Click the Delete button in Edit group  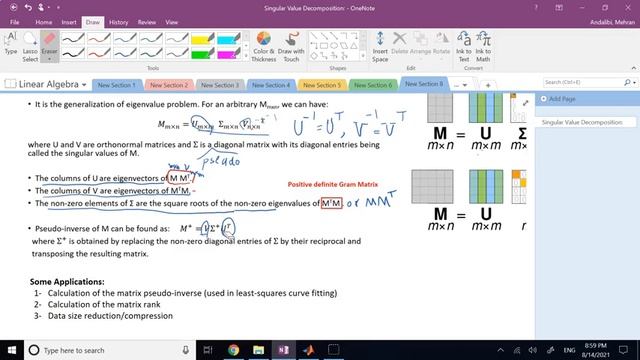click(x=400, y=43)
